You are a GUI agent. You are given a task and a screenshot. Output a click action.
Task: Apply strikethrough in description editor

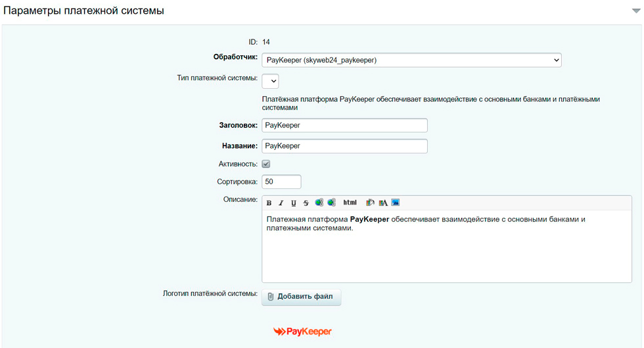pyautogui.click(x=306, y=203)
